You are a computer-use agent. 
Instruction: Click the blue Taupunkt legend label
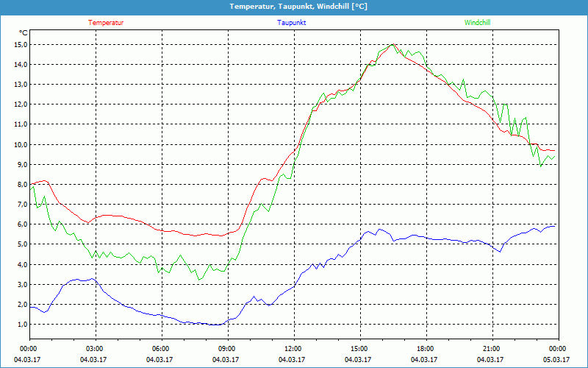(291, 23)
